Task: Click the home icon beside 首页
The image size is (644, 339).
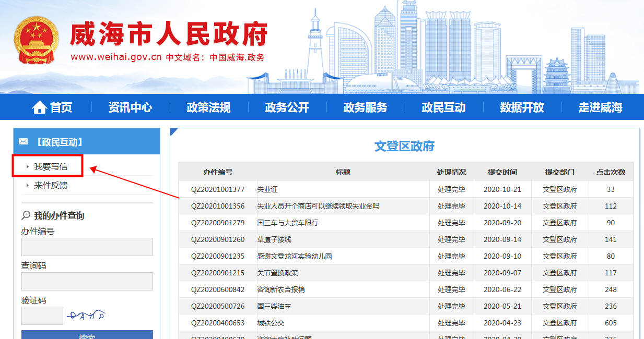Action: coord(39,107)
